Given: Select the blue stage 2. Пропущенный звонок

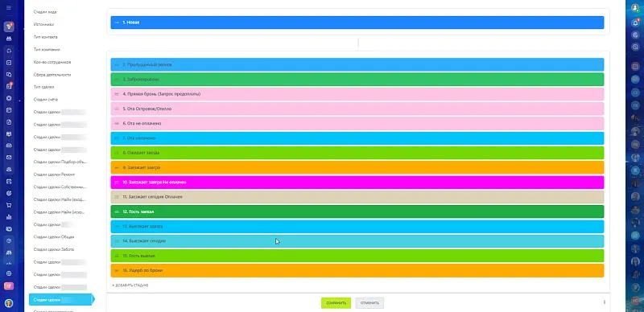Looking at the screenshot, I should [357, 65].
